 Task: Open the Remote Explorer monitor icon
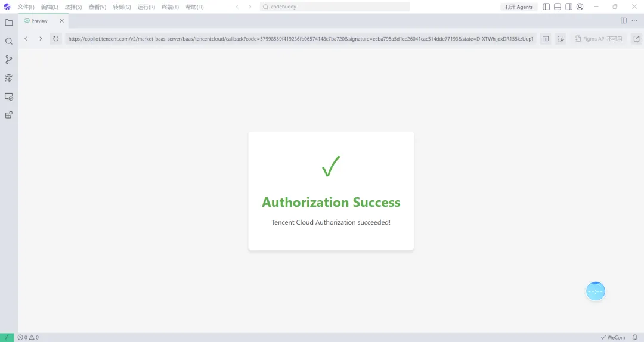8,97
